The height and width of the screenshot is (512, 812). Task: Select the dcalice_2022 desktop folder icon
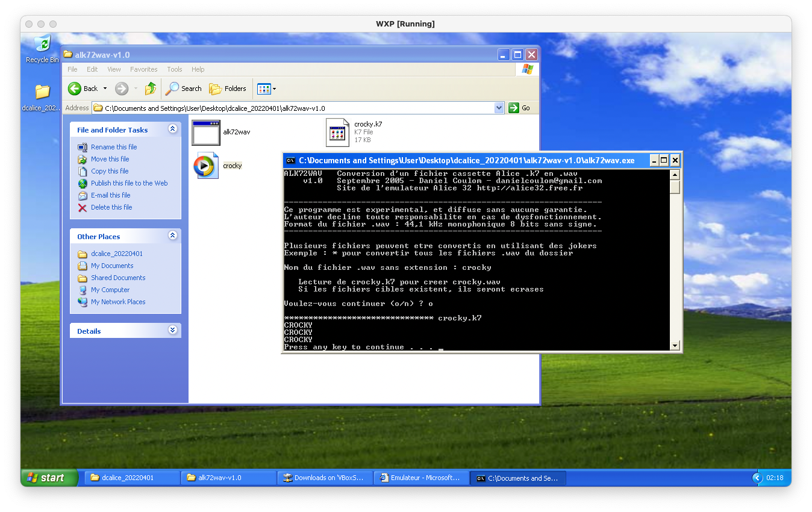tap(42, 98)
